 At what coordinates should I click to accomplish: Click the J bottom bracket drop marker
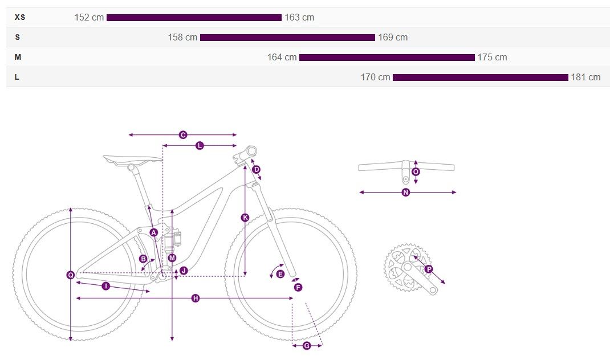tap(184, 271)
